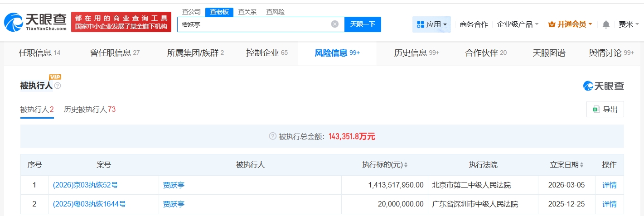The width and height of the screenshot is (644, 216).
Task: Open 详情 for the 2025-12-25 case
Action: [609, 204]
